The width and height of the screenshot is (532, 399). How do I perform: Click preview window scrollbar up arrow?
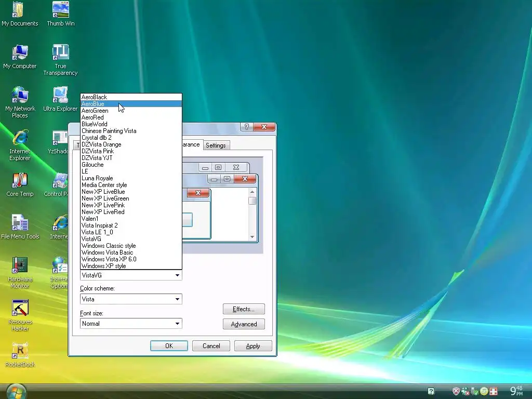click(252, 192)
